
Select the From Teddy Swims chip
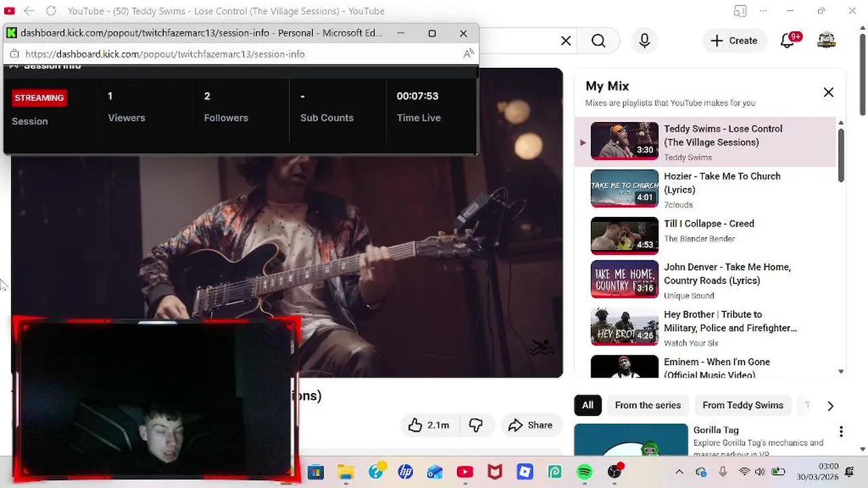click(x=743, y=405)
